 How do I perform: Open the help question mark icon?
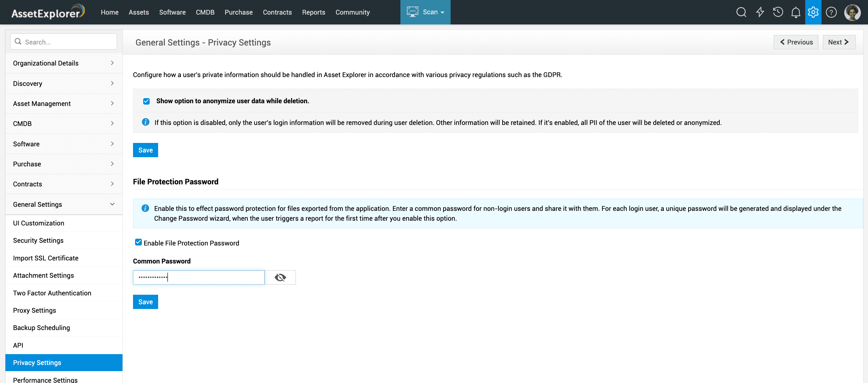click(831, 13)
